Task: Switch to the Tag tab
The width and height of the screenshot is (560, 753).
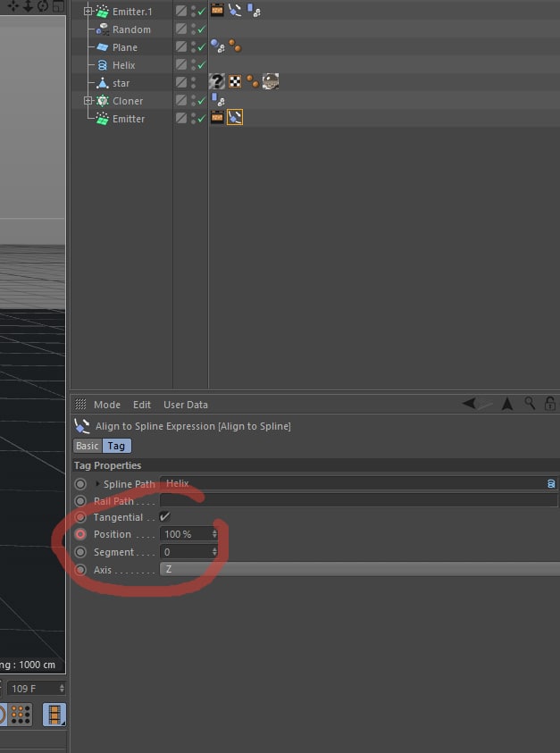Action: coord(116,446)
